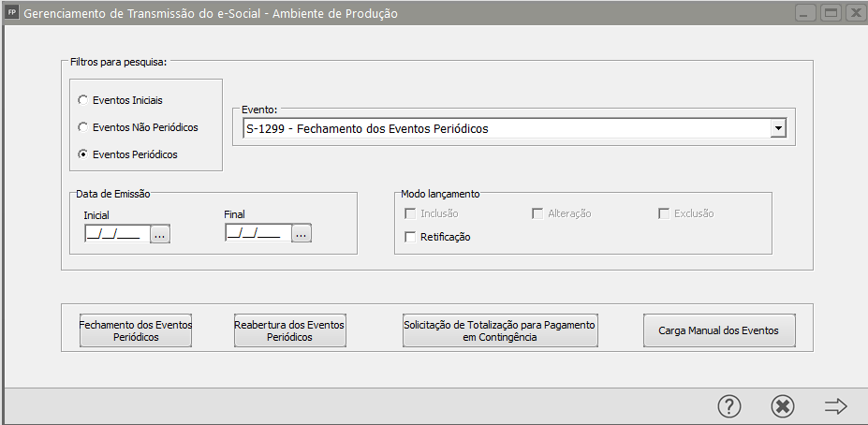Select Eventos Não Periódicos radio option

[x=83, y=126]
